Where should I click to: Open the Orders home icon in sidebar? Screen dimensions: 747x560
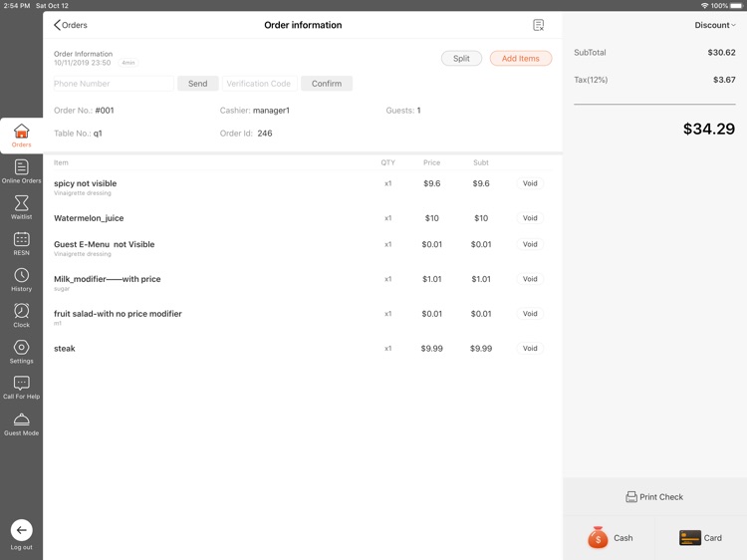pyautogui.click(x=22, y=136)
